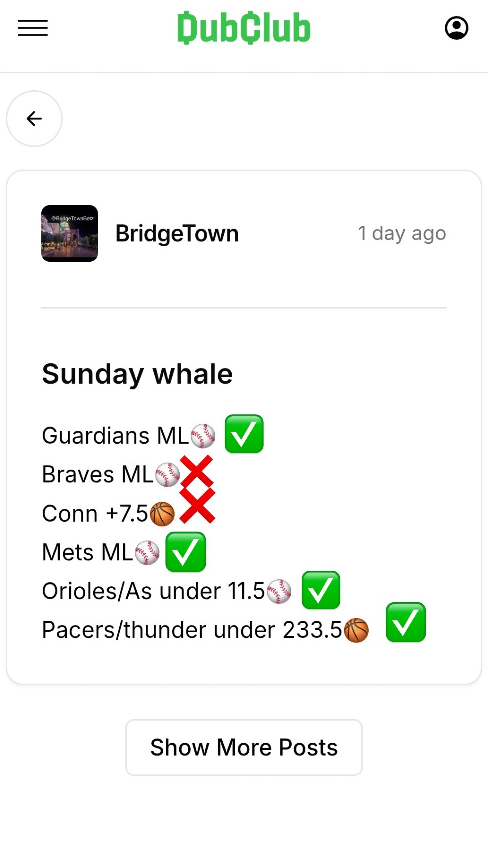This screenshot has height=868, width=488.
Task: Click the Show More Posts button
Action: pos(244,747)
